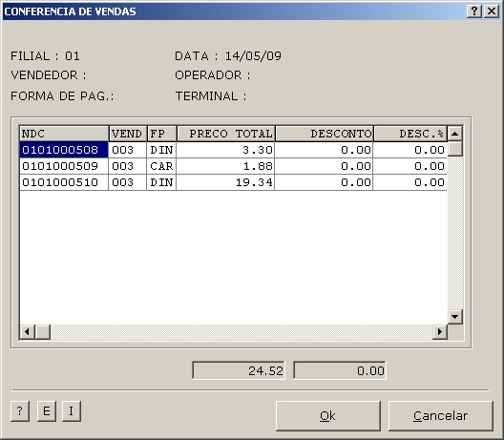This screenshot has width=504, height=440.
Task: Click the OPERADOR label
Action: point(213,75)
